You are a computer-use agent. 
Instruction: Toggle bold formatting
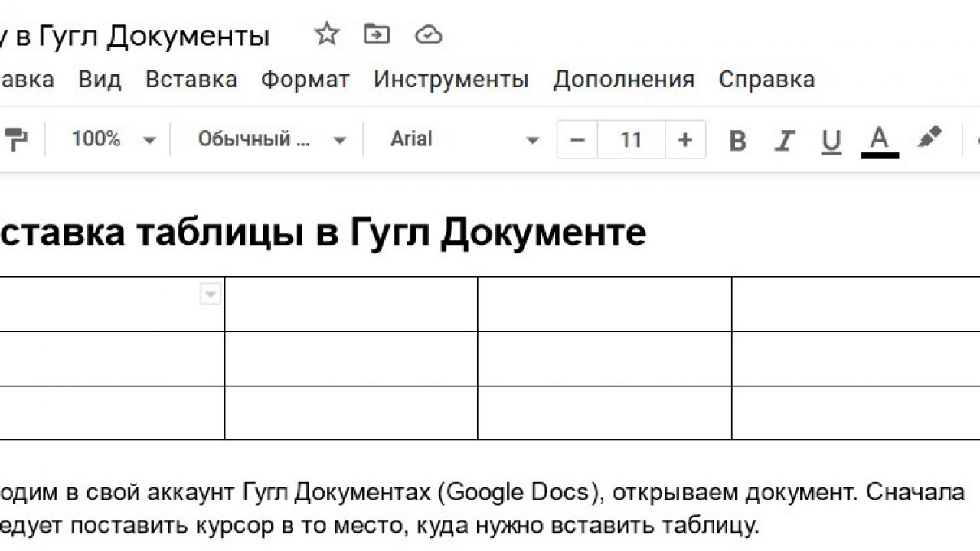click(x=737, y=140)
